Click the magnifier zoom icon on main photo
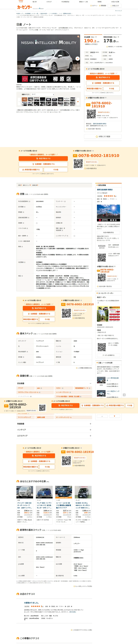Viewport: 138px width, 644px height. 78,36
